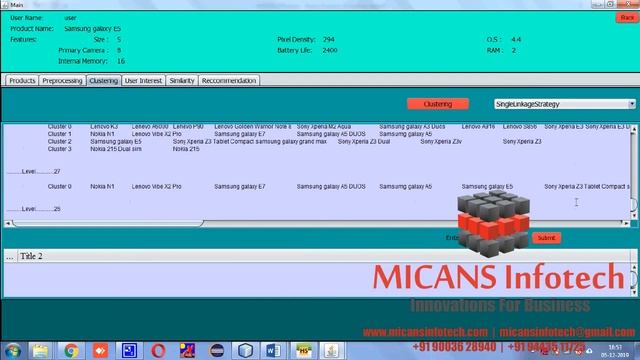Click up arrow of lower table scrollbar
The image size is (640, 360).
634,268
